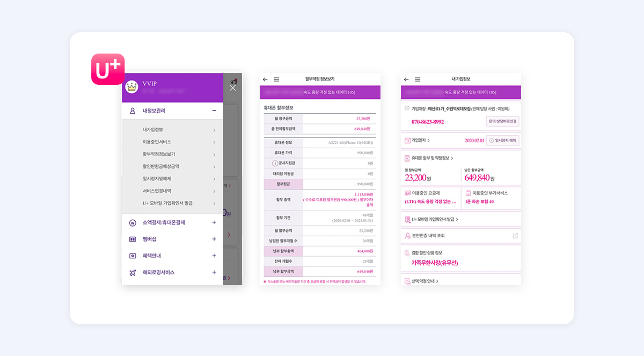The width and height of the screenshot is (644, 356).
Task: Expand the 멤버십 section
Action: (x=214, y=239)
